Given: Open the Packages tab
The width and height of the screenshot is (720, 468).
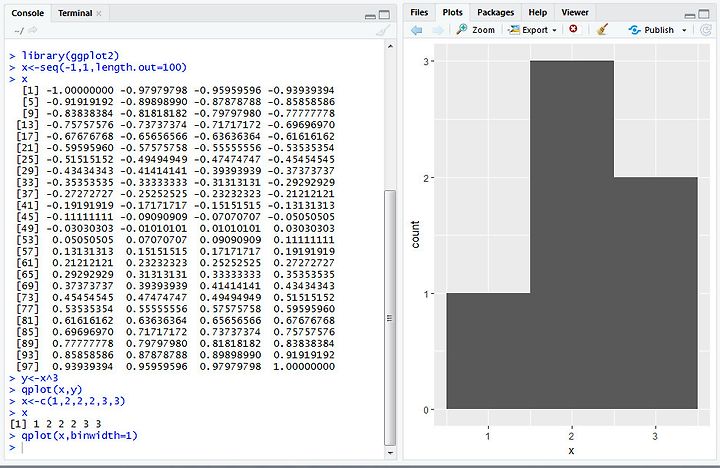Looking at the screenshot, I should click(x=495, y=12).
